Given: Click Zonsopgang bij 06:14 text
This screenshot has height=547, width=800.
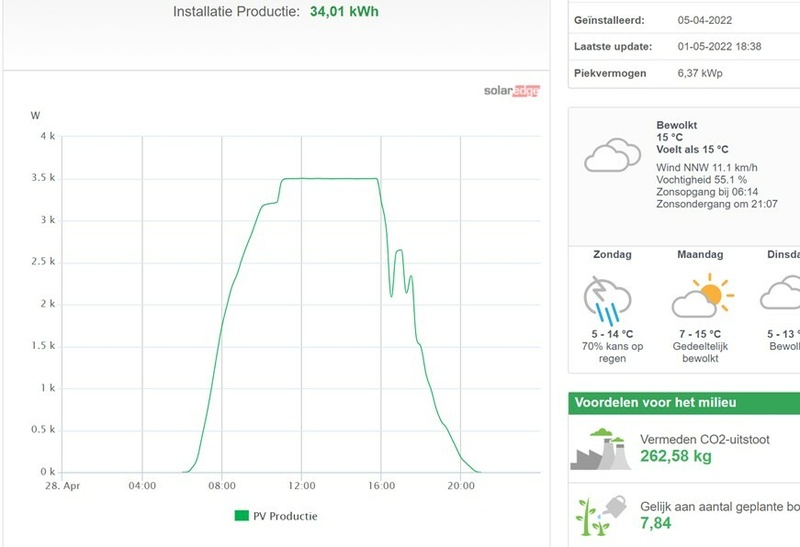Looking at the screenshot, I should click(x=707, y=192).
